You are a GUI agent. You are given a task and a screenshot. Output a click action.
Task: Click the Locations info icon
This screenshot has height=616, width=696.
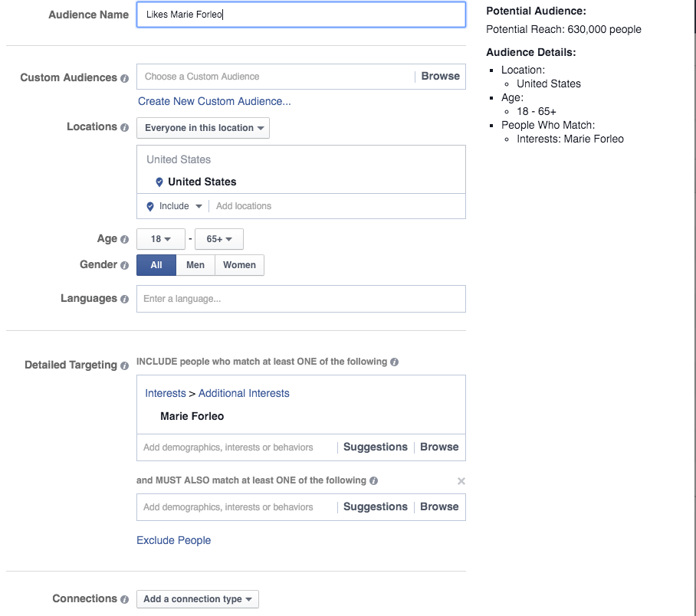click(125, 127)
